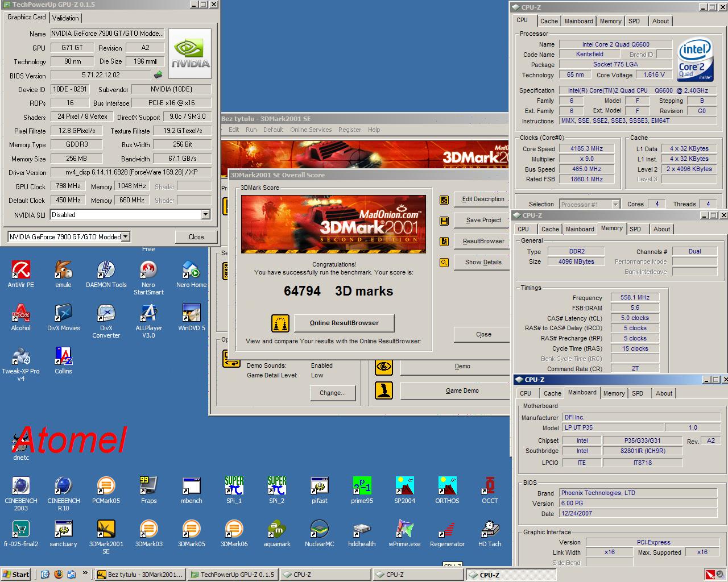The width and height of the screenshot is (728, 582).
Task: Open About tab in mainboard CPU-Z window
Action: click(664, 393)
